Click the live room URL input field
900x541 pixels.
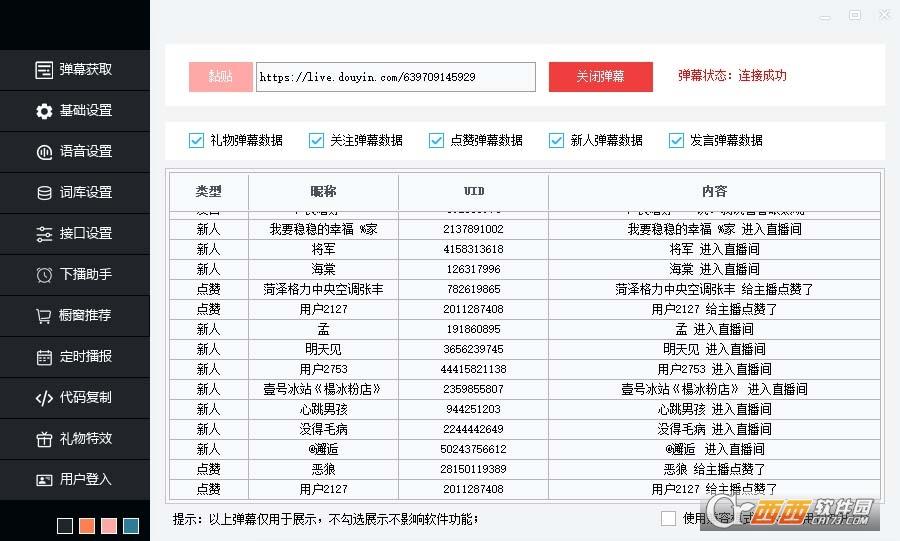[x=395, y=77]
